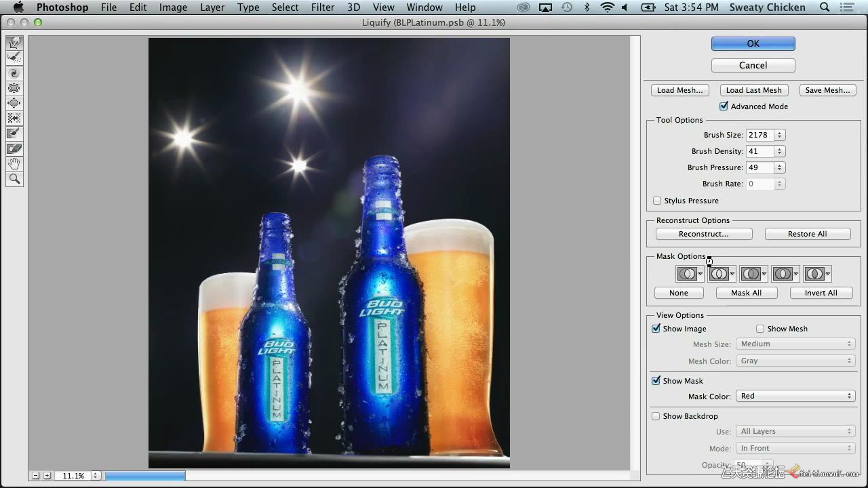Zoom in with the plus button

[47, 476]
